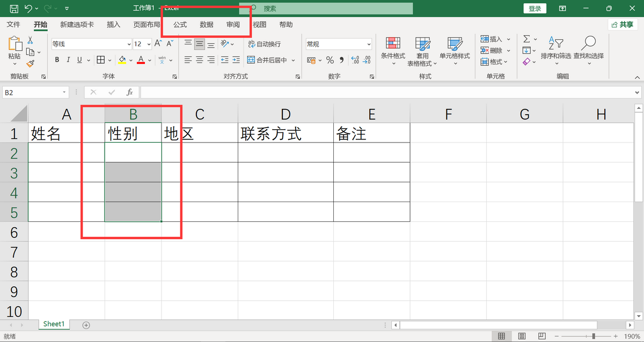Open the 文件 tab
Image resolution: width=644 pixels, height=342 pixels.
coord(13,25)
